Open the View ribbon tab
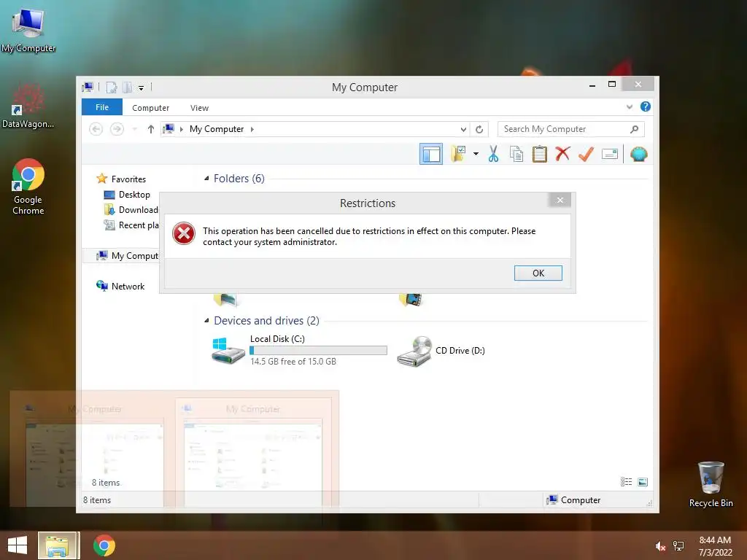The image size is (747, 560). [199, 108]
